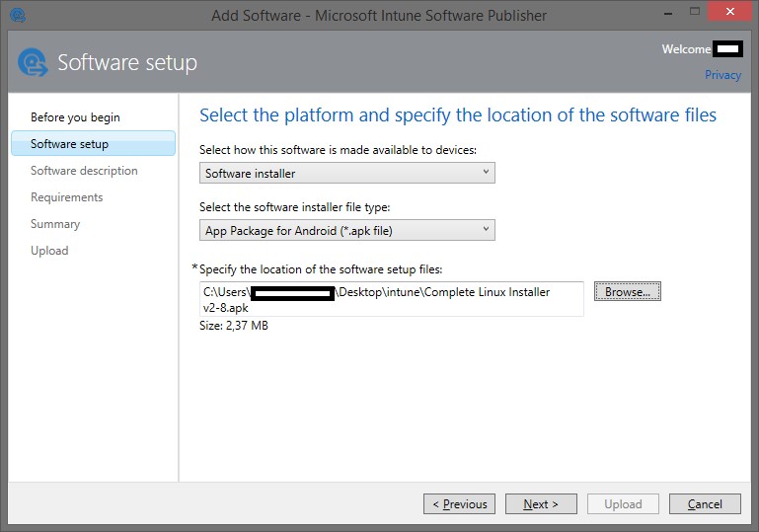Click the Intune icon in title bar
Viewport: 759px width, 532px height.
pyautogui.click(x=18, y=15)
